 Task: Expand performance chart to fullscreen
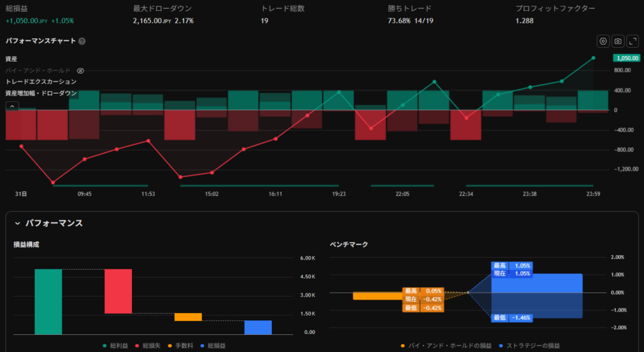pos(633,41)
